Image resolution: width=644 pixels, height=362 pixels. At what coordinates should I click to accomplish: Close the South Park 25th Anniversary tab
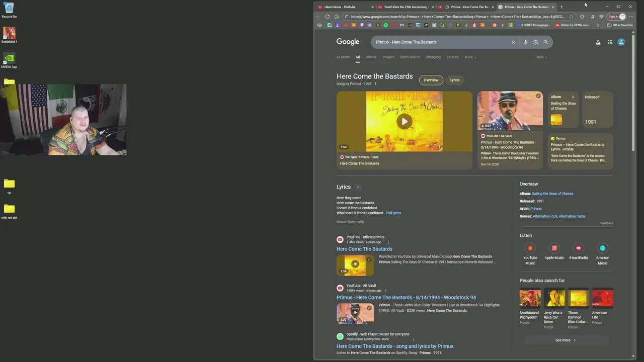(433, 7)
